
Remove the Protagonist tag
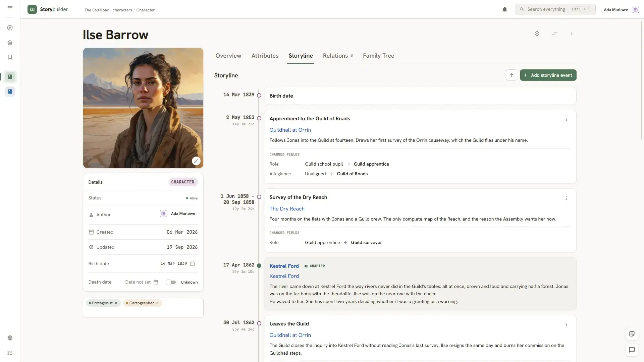point(116,303)
